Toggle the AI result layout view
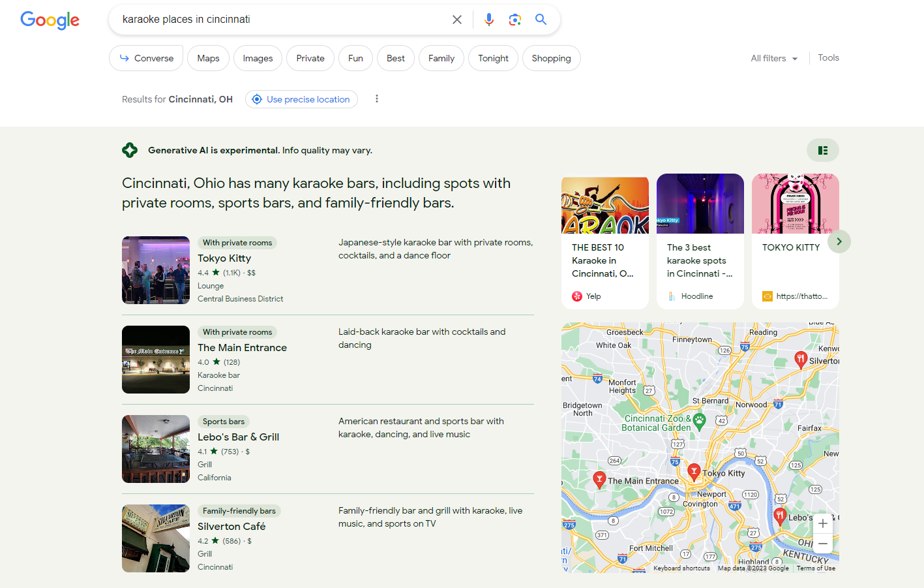Screen dimensions: 924x588 [823, 150]
